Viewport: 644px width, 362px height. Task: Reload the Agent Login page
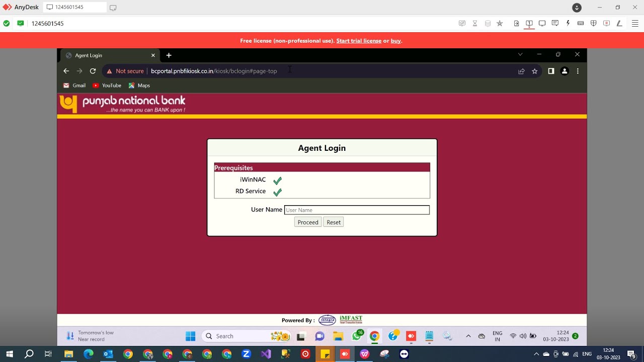[93, 71]
